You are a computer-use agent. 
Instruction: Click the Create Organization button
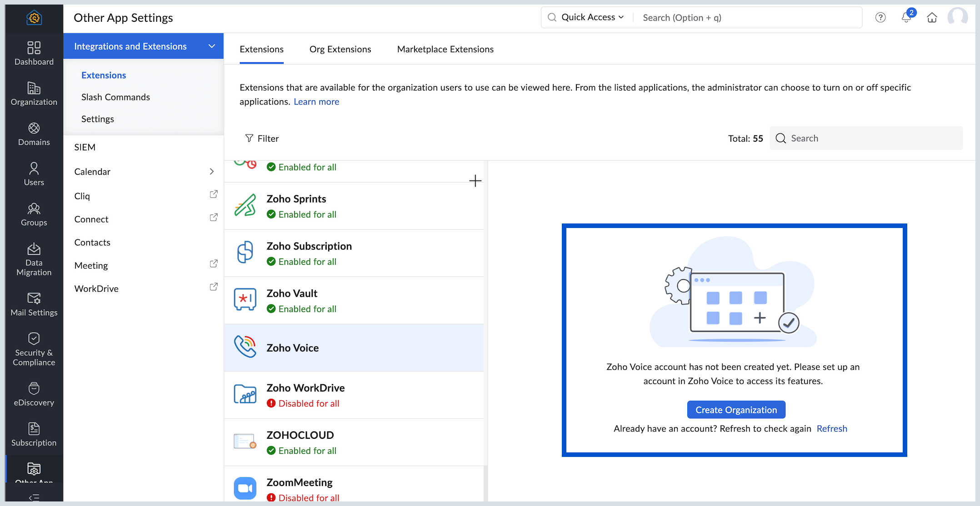[736, 410]
